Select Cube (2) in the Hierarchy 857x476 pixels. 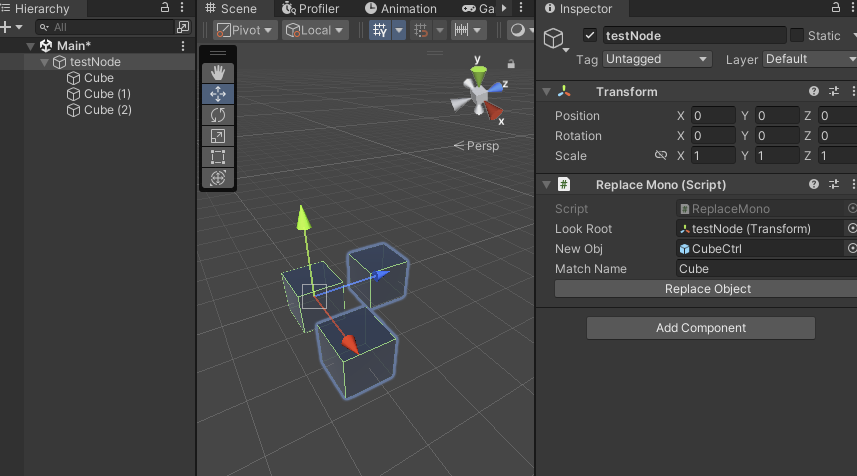pos(108,110)
